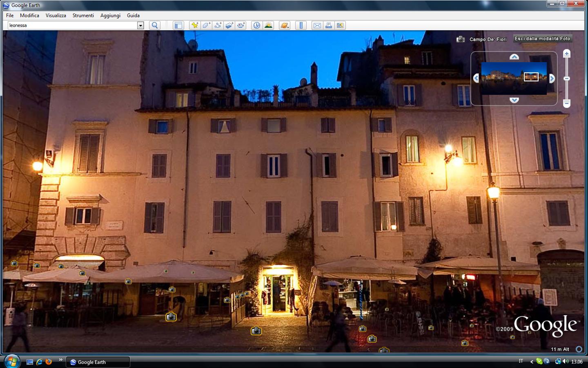Screen dimensions: 588x368
Task: Open the Windows Start button
Action: pos(11,361)
